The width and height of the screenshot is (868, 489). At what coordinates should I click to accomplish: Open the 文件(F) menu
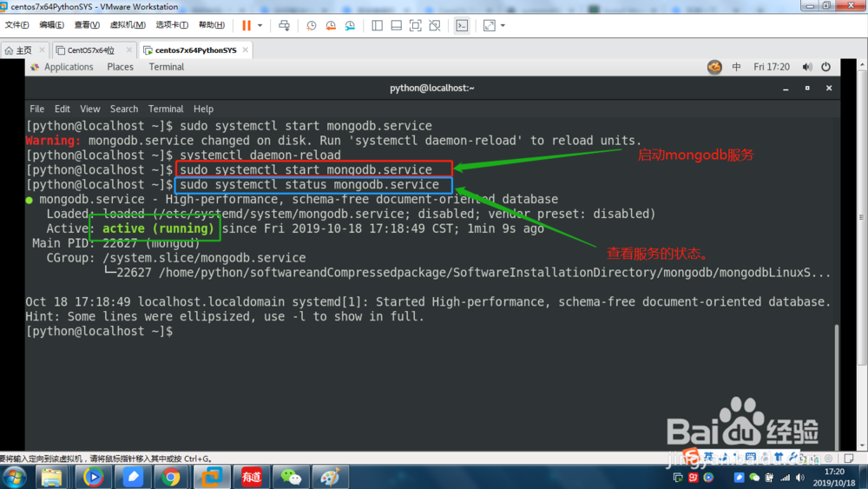pyautogui.click(x=17, y=25)
